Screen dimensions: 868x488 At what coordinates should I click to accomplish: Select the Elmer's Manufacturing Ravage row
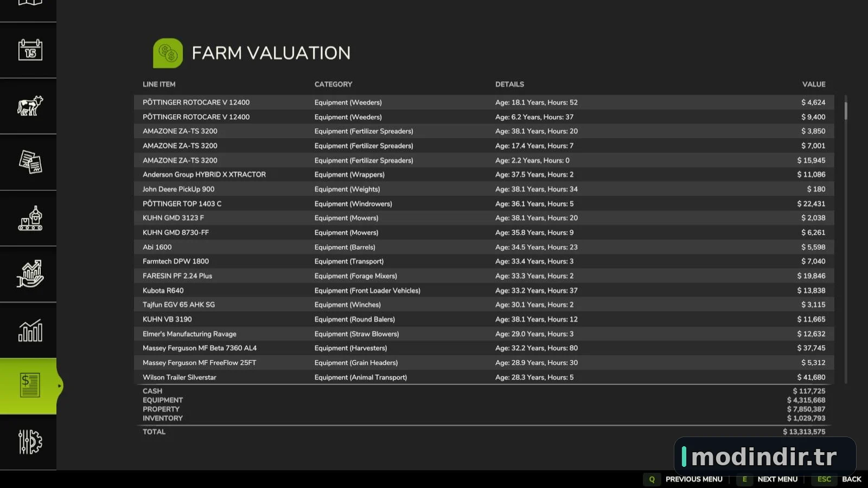tap(484, 334)
